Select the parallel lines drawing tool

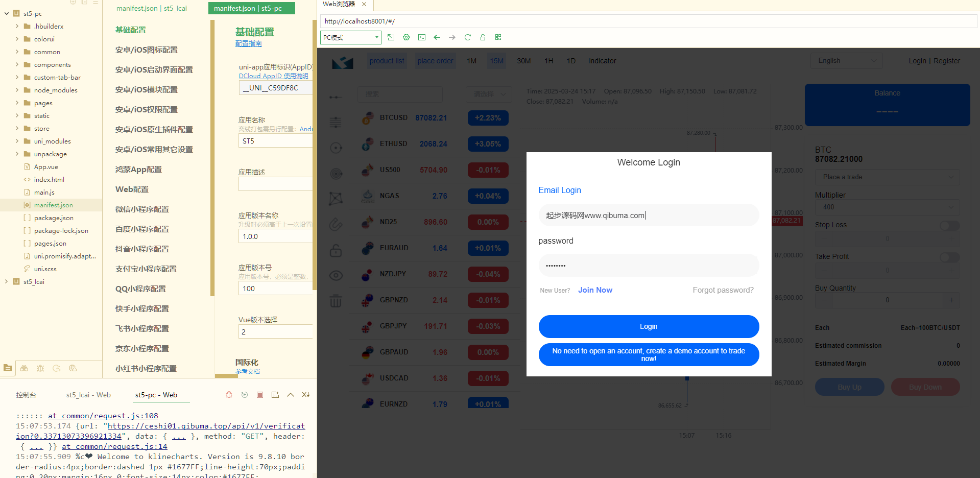coord(336,122)
